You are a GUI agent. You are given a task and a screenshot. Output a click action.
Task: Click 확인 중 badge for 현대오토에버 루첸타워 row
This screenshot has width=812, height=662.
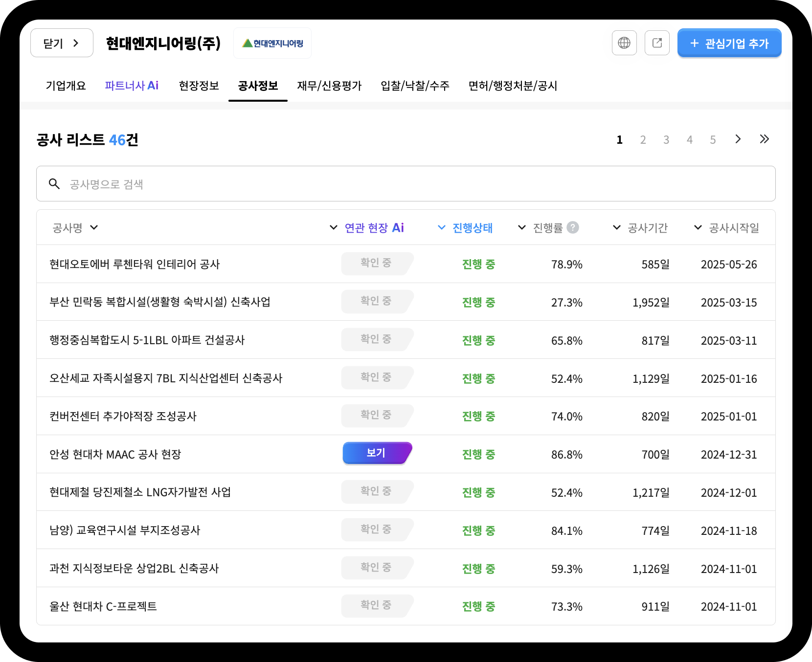click(377, 263)
